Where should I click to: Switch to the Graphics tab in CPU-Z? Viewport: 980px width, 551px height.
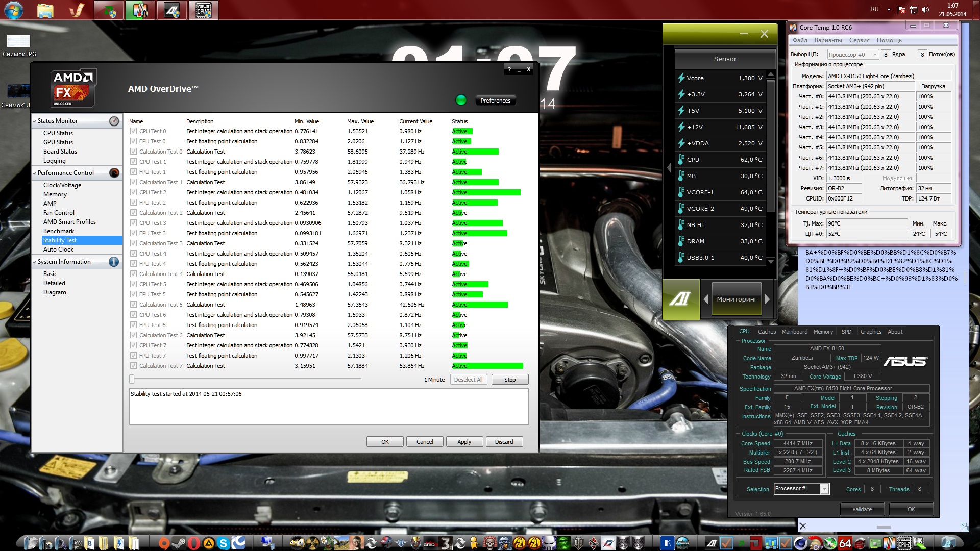tap(871, 332)
